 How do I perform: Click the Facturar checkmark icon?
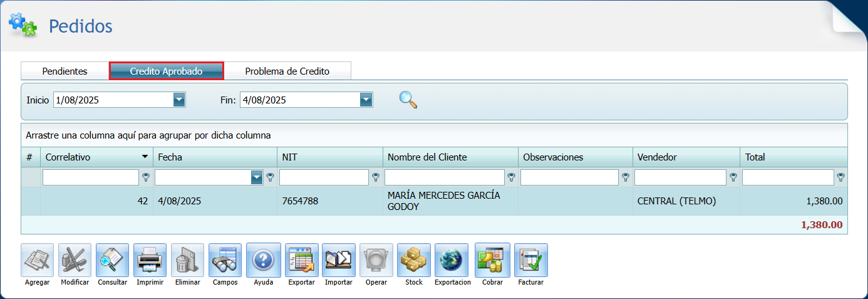click(530, 260)
